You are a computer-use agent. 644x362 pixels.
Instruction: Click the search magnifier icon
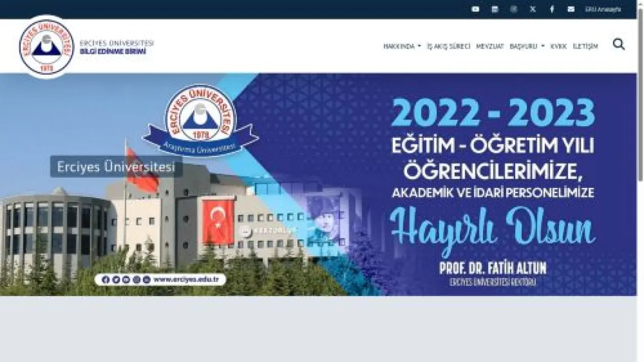pyautogui.click(x=619, y=44)
